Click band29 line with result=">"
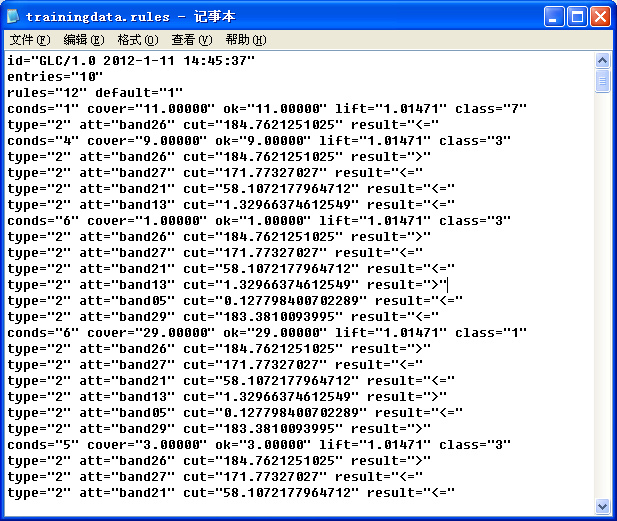This screenshot has height=521, width=617. tap(219, 429)
